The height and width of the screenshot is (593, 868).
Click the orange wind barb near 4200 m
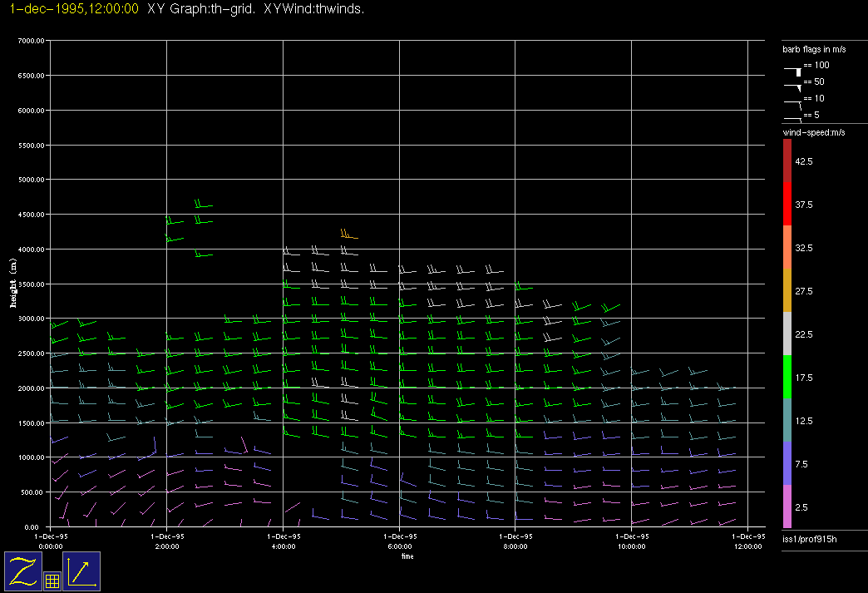[348, 235]
